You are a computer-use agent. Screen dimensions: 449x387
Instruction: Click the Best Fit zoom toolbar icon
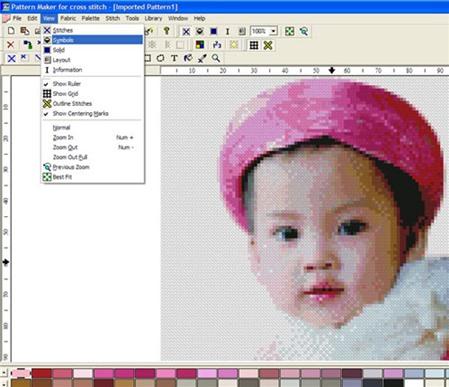[x=290, y=31]
